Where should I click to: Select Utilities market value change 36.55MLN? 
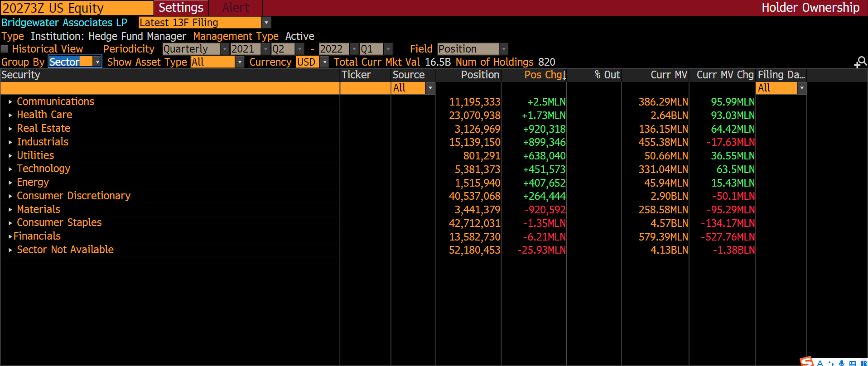point(733,156)
